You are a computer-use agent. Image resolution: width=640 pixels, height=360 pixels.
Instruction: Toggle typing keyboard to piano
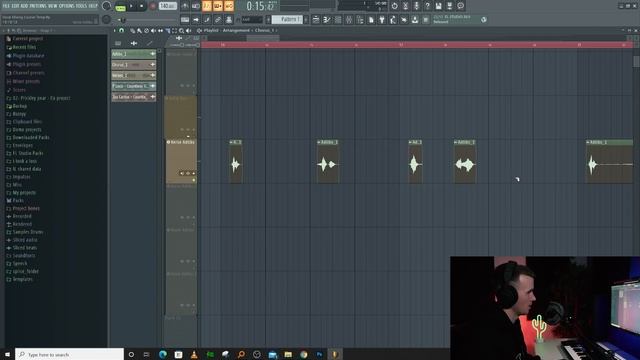(x=185, y=20)
